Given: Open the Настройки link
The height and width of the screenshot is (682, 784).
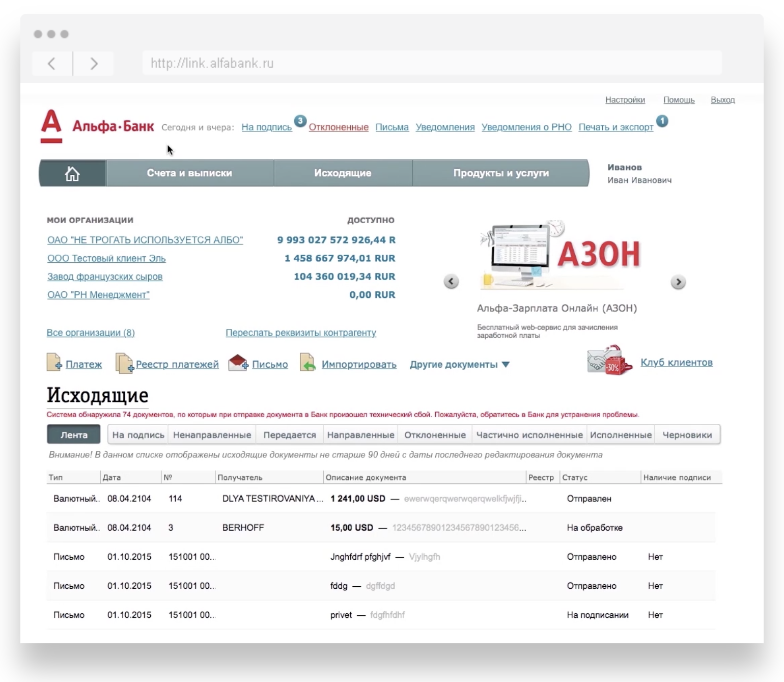Looking at the screenshot, I should click(x=625, y=100).
